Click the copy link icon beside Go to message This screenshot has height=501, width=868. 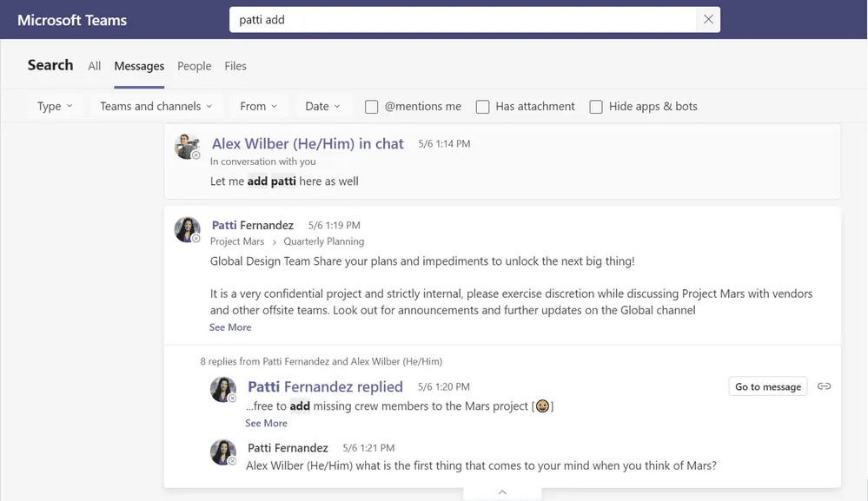[823, 386]
